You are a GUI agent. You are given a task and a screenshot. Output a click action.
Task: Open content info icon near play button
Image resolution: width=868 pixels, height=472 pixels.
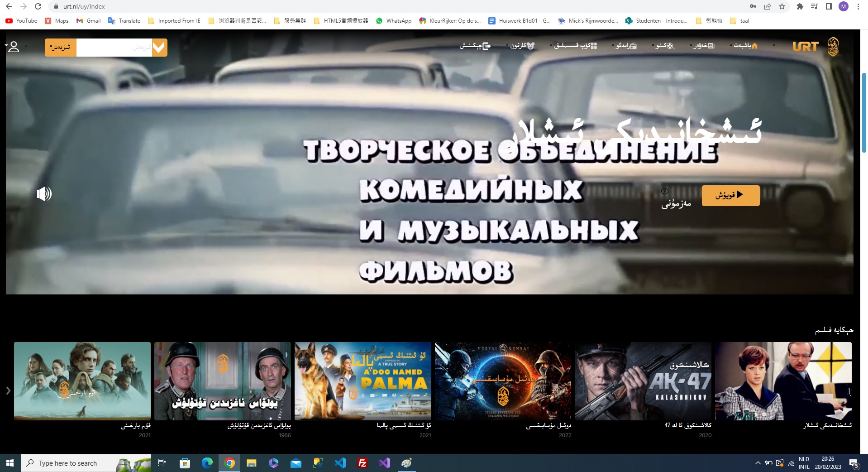click(x=664, y=191)
